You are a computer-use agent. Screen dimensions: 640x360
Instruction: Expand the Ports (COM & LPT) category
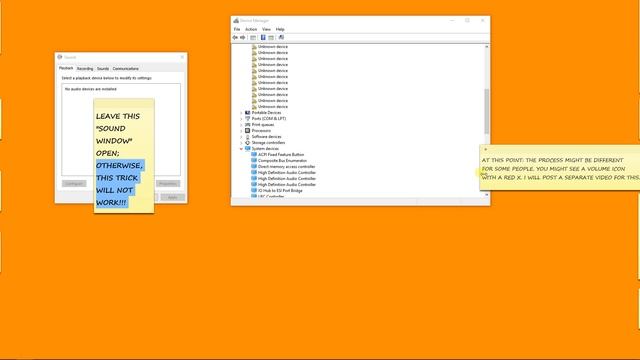[x=241, y=119]
